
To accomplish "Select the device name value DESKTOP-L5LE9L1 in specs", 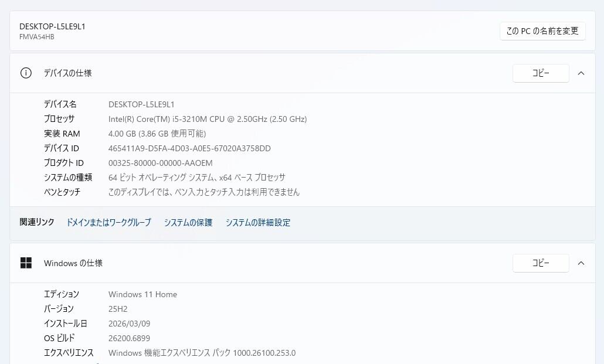I will [141, 104].
